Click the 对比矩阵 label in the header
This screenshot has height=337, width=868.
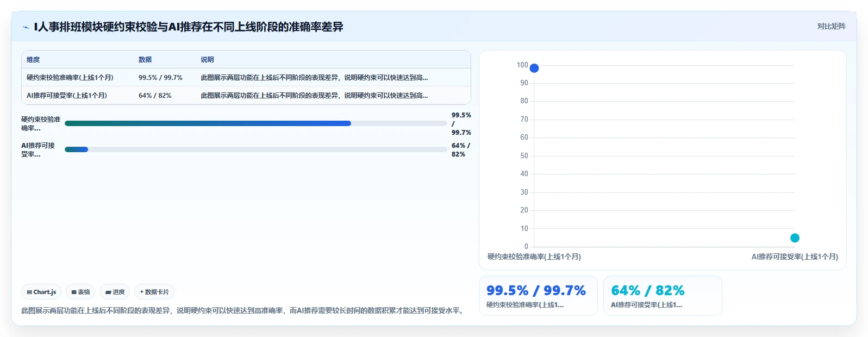point(831,26)
